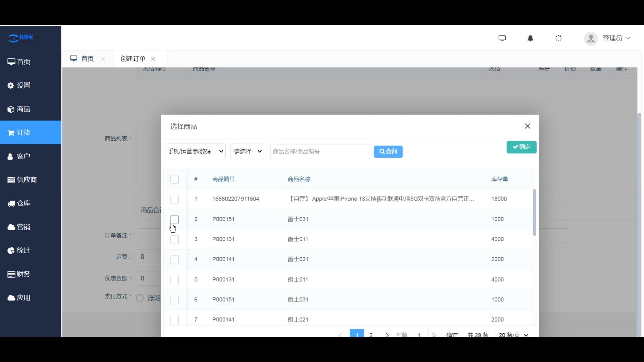Screen dimensions: 644x362
Task: Open the 营销 sidebar item
Action: pyautogui.click(x=31, y=227)
